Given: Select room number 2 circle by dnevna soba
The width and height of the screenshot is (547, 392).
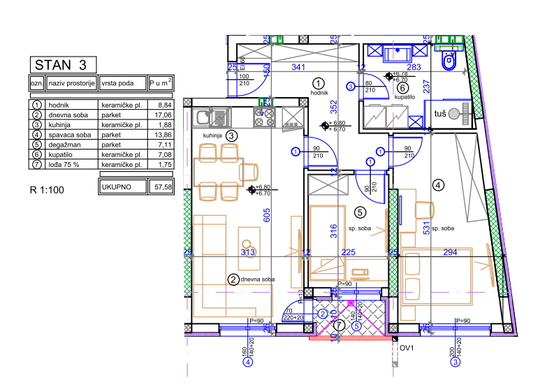Looking at the screenshot, I should [233, 280].
